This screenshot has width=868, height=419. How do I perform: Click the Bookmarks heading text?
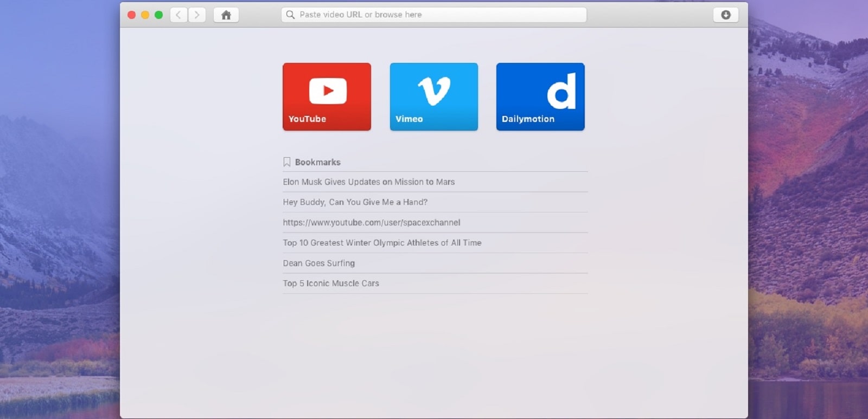(x=318, y=162)
